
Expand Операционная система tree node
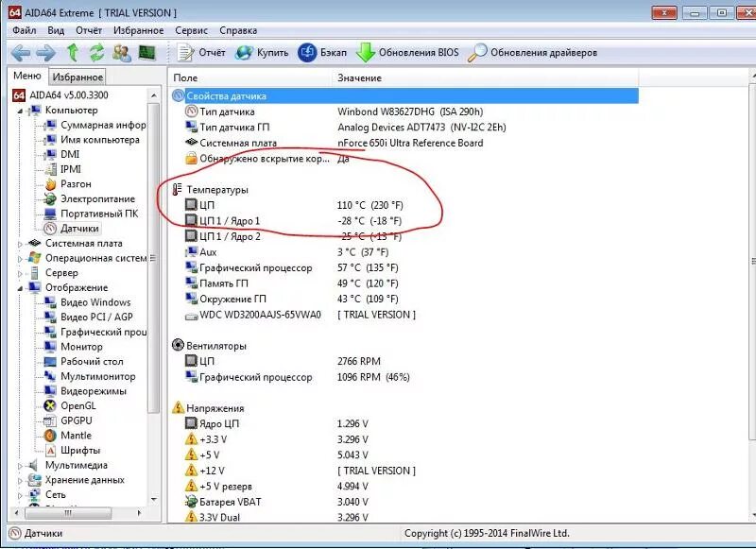point(20,259)
